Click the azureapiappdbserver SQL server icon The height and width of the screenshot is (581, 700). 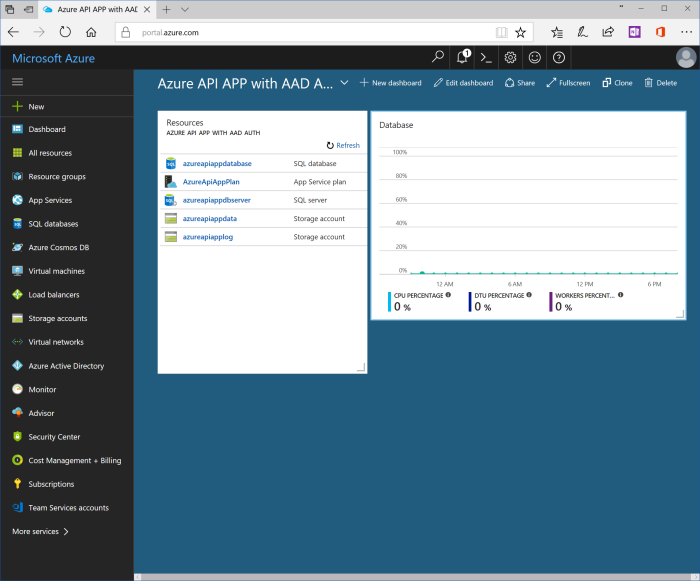[171, 200]
